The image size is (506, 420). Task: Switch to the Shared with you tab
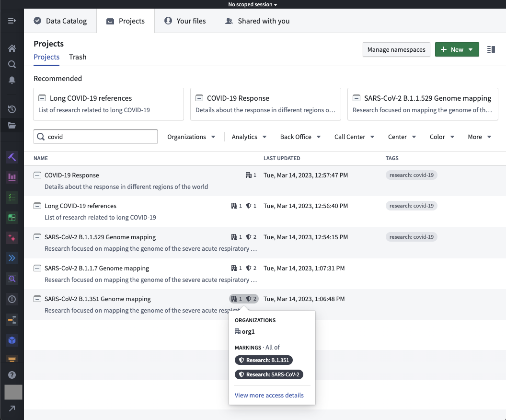coord(257,21)
